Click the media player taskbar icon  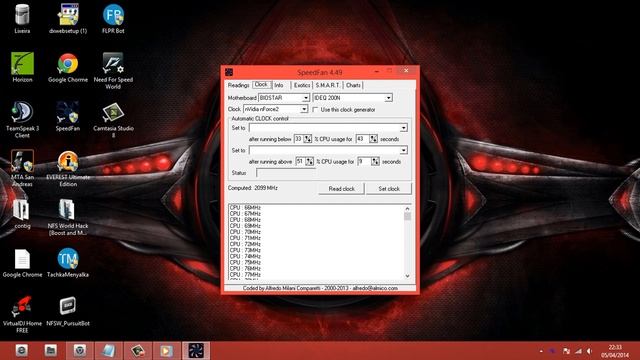(x=166, y=351)
